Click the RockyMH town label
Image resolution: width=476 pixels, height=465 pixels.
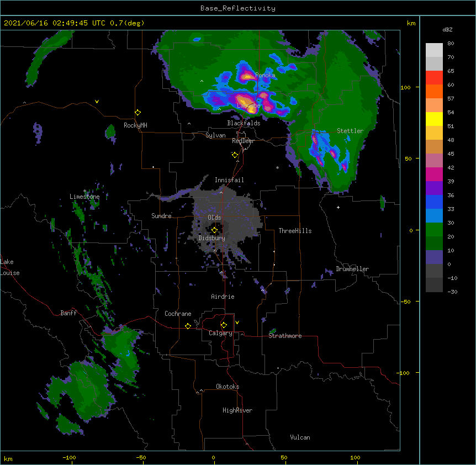135,125
